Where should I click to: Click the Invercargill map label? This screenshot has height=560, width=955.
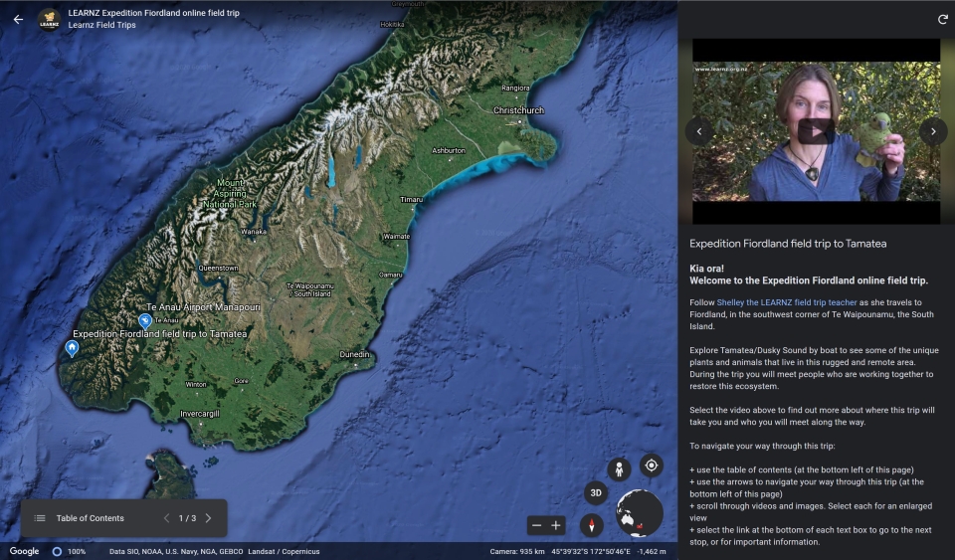point(200,414)
